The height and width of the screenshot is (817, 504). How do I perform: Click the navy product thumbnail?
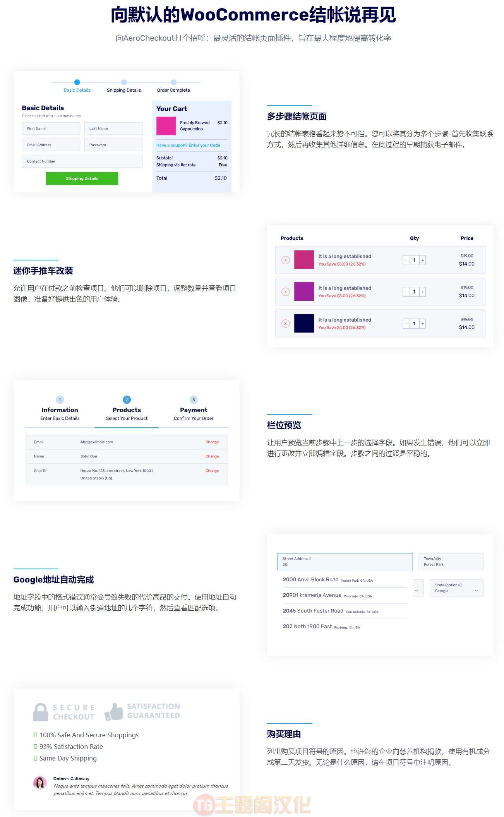pos(304,323)
